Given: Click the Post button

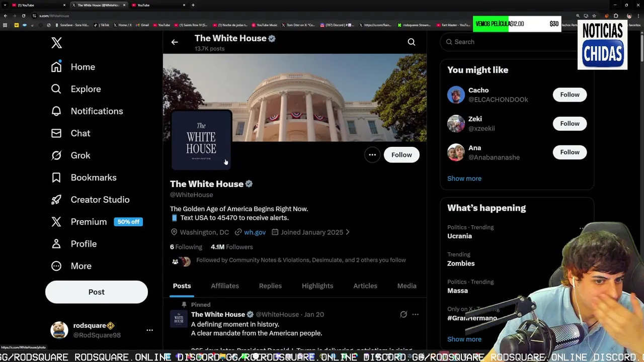Looking at the screenshot, I should tap(97, 292).
